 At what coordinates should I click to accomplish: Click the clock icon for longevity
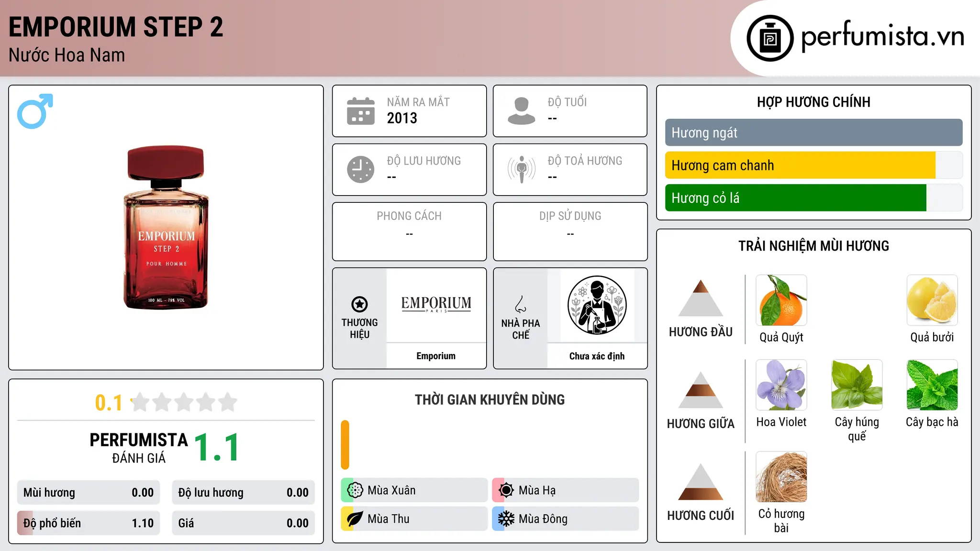361,169
